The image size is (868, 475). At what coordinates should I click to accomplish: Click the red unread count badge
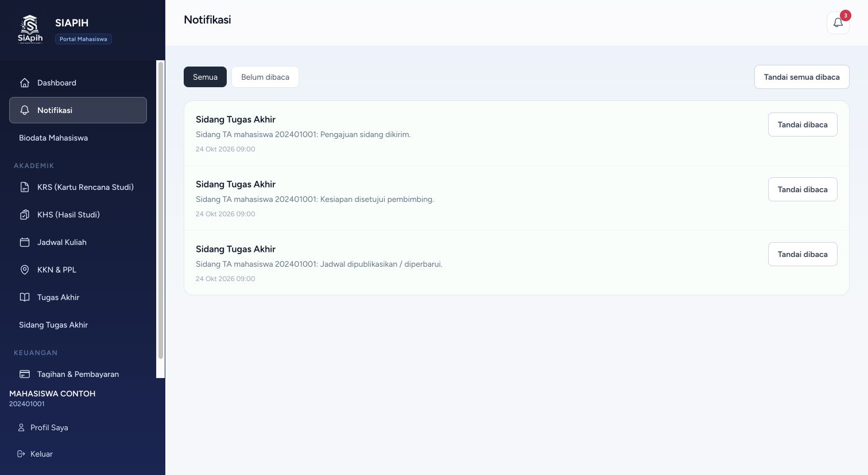[845, 15]
